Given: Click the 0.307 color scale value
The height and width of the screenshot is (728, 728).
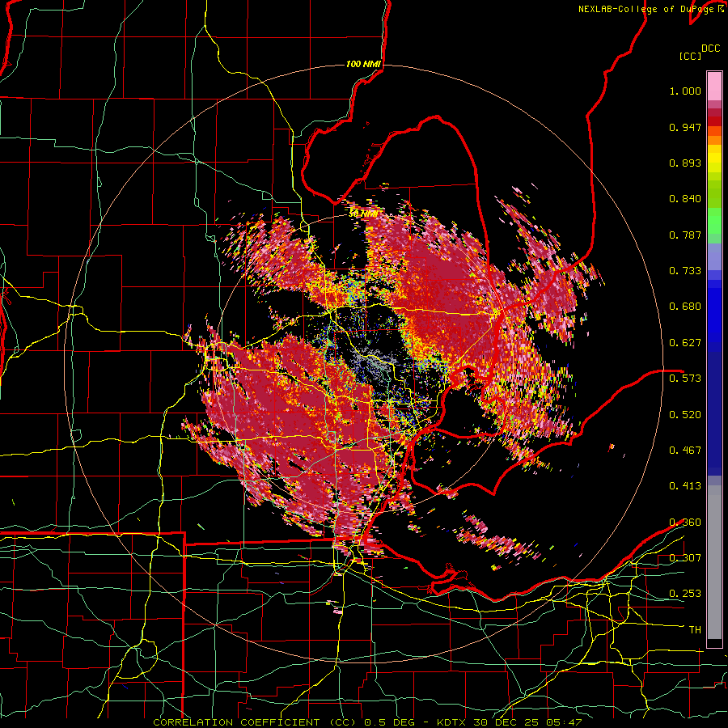Looking at the screenshot, I should 685,558.
